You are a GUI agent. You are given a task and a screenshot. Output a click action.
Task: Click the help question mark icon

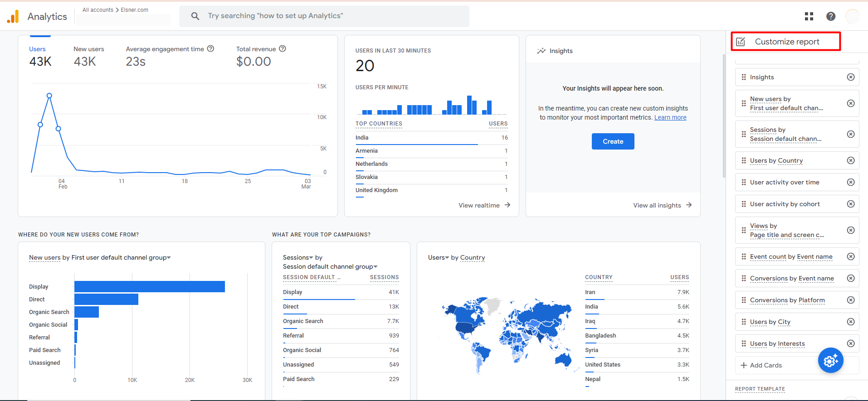point(830,16)
